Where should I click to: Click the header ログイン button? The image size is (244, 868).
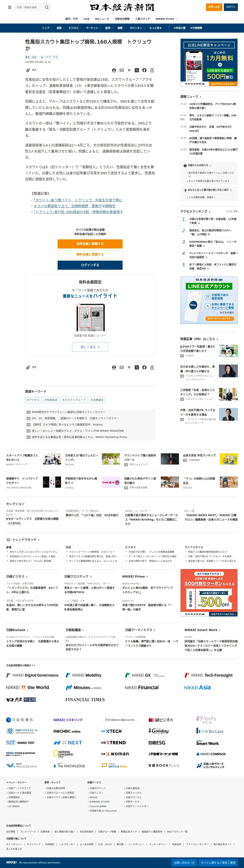click(231, 7)
